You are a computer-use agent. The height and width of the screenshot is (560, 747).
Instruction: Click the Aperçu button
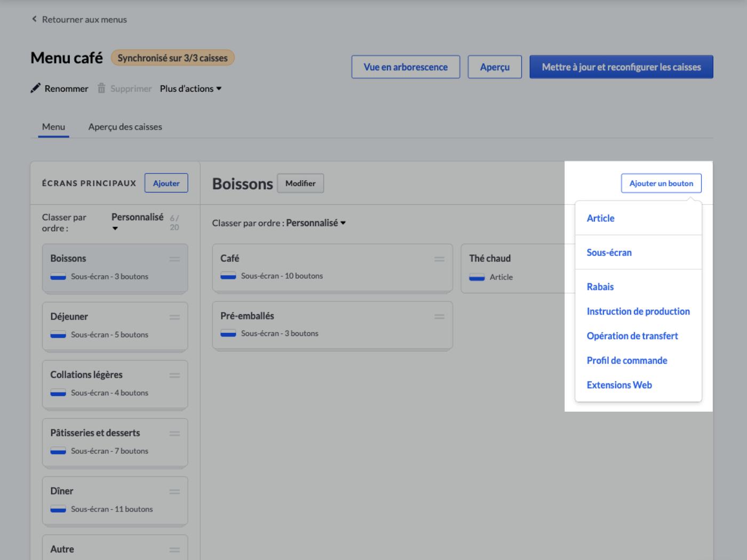pos(495,67)
